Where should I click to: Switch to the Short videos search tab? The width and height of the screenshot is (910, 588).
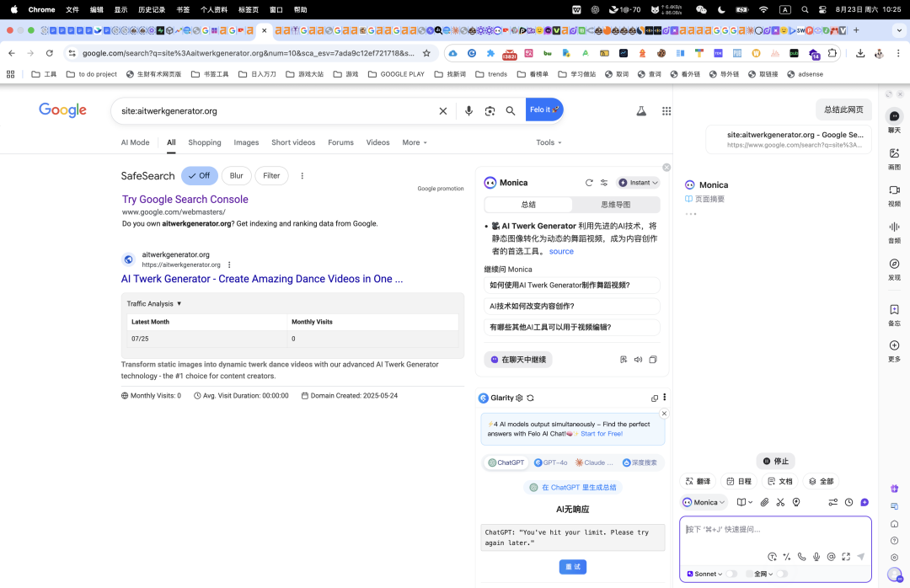point(293,143)
